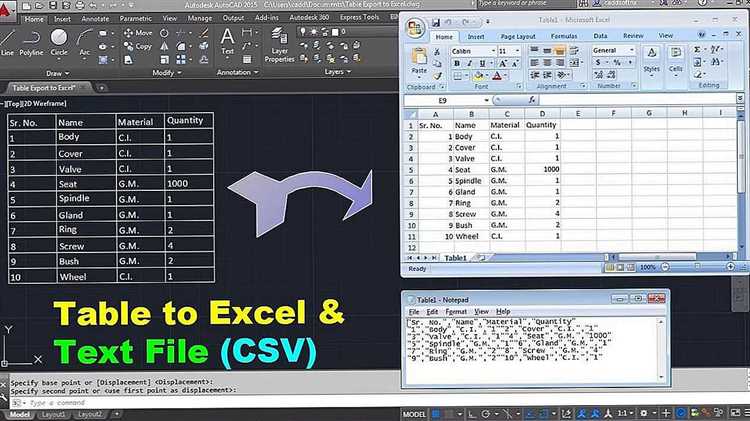The height and width of the screenshot is (421, 750).
Task: Open the Insert tab in AutoCAD ribbon
Action: pos(62,19)
